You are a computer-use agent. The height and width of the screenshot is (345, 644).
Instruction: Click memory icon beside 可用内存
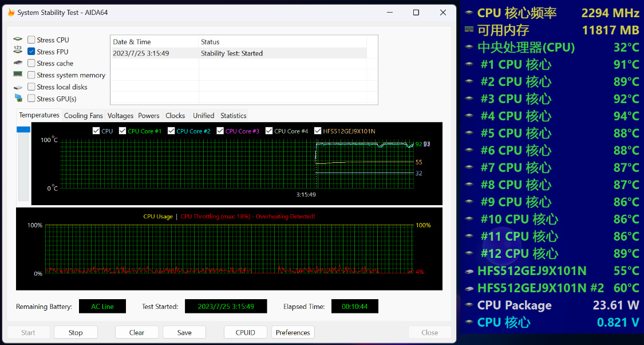469,30
